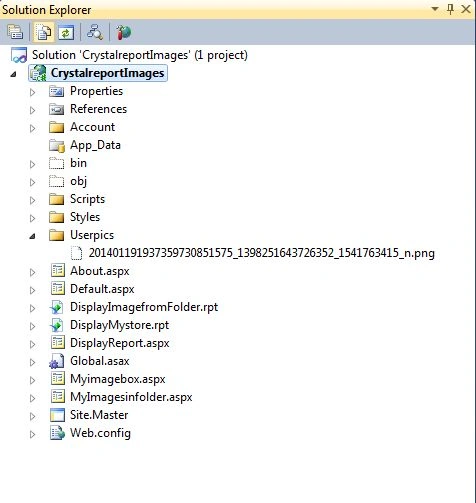Click the Global.asax gear file icon
The width and height of the screenshot is (476, 503).
click(57, 361)
